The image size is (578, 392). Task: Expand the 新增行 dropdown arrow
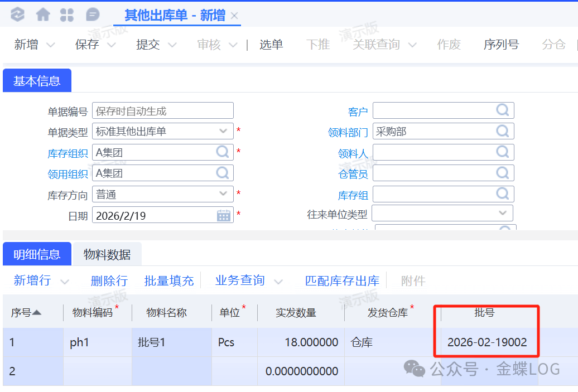coord(64,281)
